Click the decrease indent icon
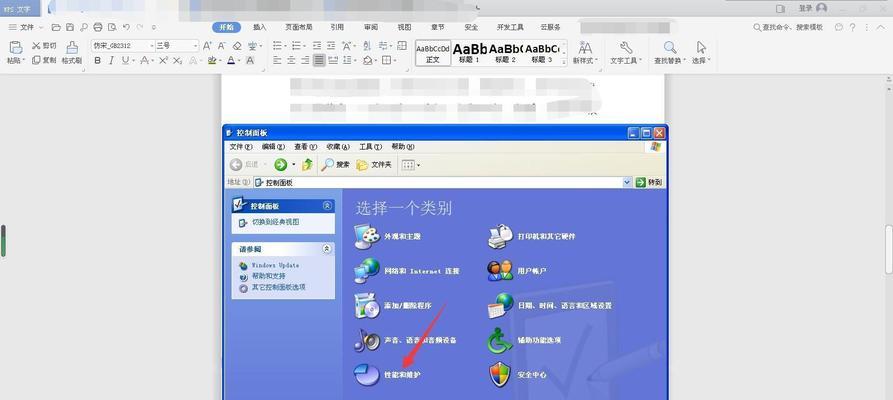This screenshot has height=400, width=893. (x=316, y=46)
